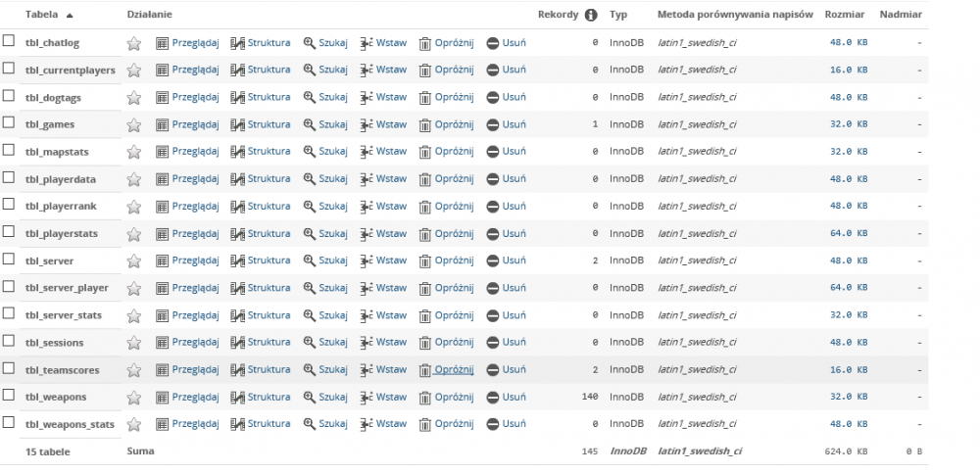Open the tbl_server_stats table link

pyautogui.click(x=64, y=315)
